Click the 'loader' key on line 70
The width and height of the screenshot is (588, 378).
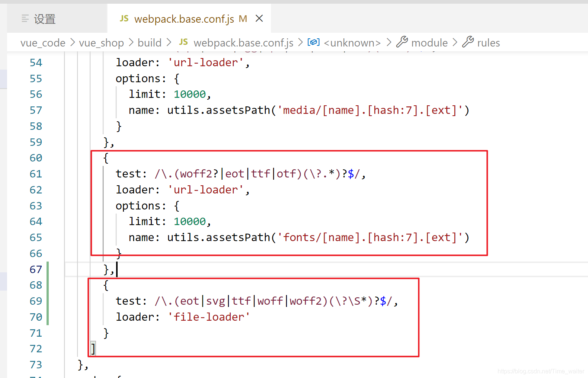click(135, 317)
